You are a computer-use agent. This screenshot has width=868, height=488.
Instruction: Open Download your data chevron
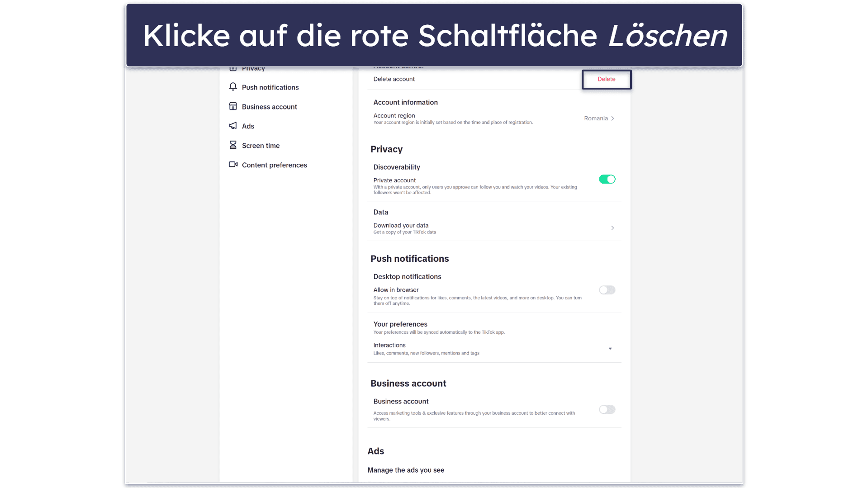click(612, 228)
